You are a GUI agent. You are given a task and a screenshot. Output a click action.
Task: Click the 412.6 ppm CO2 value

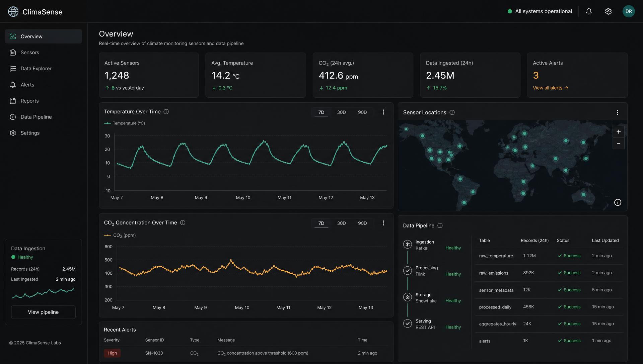coord(338,76)
